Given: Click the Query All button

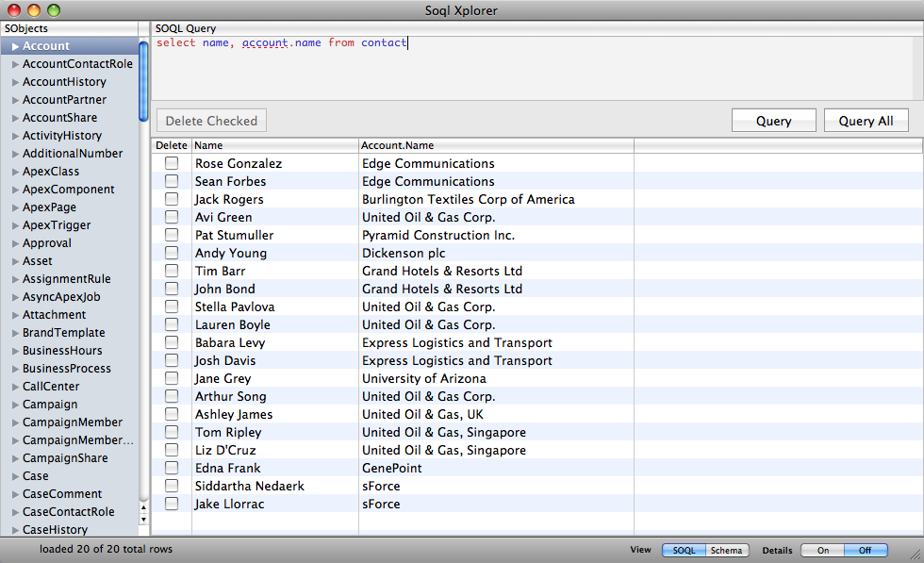Looking at the screenshot, I should coord(866,121).
